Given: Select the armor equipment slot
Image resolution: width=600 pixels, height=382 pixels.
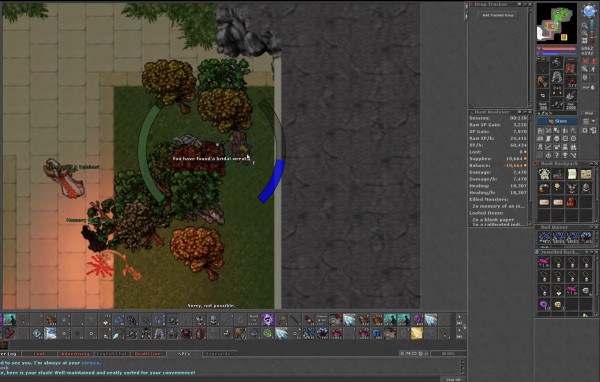Looking at the screenshot, I should [557, 77].
